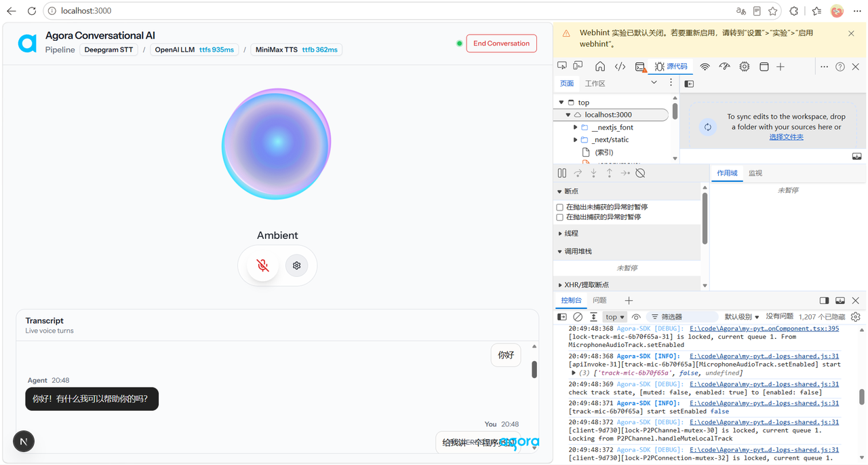Collapse the localhost:3000 tree node
The height and width of the screenshot is (465, 868).
(568, 115)
